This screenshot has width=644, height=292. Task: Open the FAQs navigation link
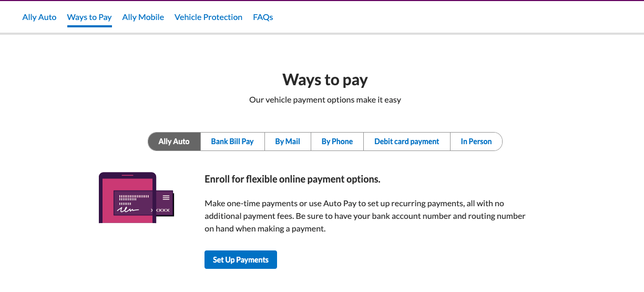point(263,17)
